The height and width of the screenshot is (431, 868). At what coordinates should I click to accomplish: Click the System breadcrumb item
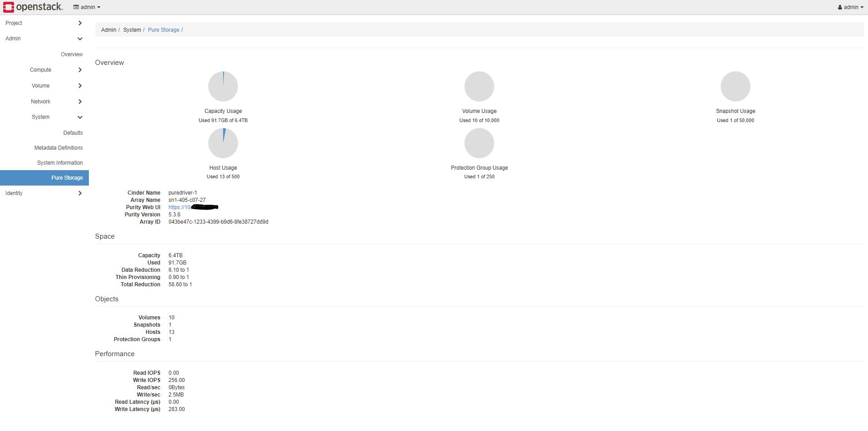132,30
